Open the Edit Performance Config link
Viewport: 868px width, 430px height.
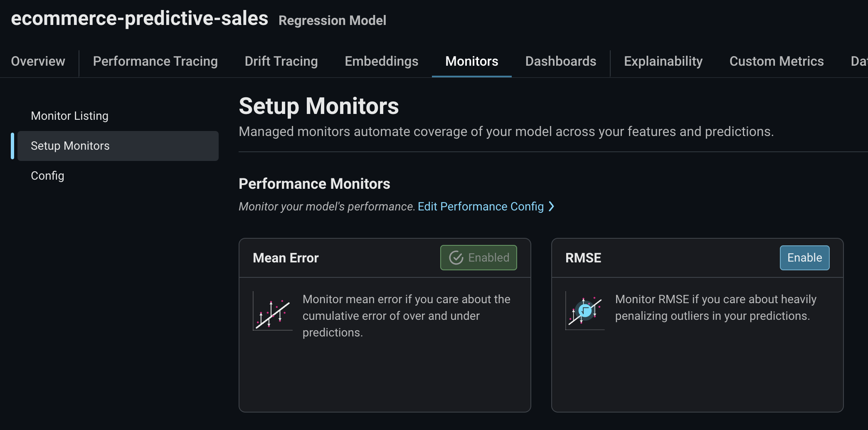pyautogui.click(x=481, y=206)
